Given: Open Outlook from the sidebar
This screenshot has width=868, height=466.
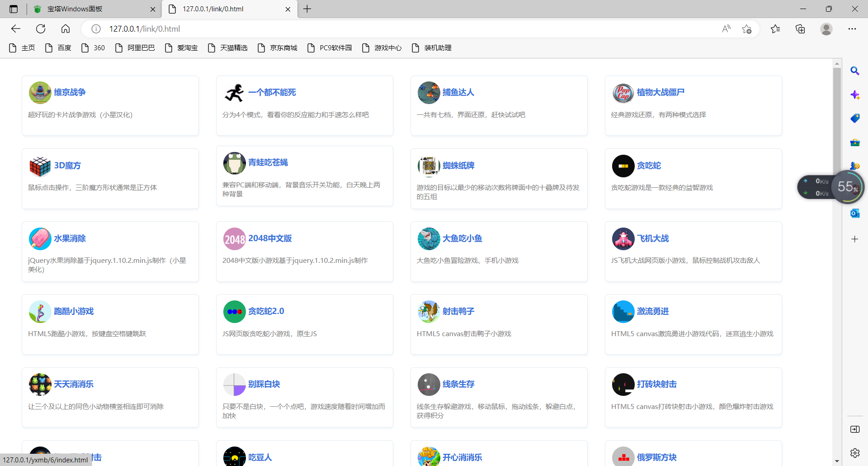Looking at the screenshot, I should click(855, 213).
